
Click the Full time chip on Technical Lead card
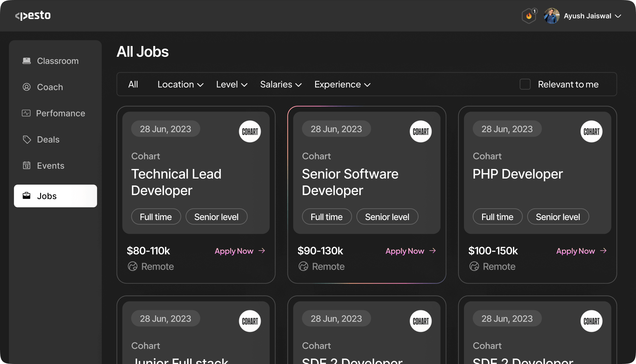pos(156,217)
